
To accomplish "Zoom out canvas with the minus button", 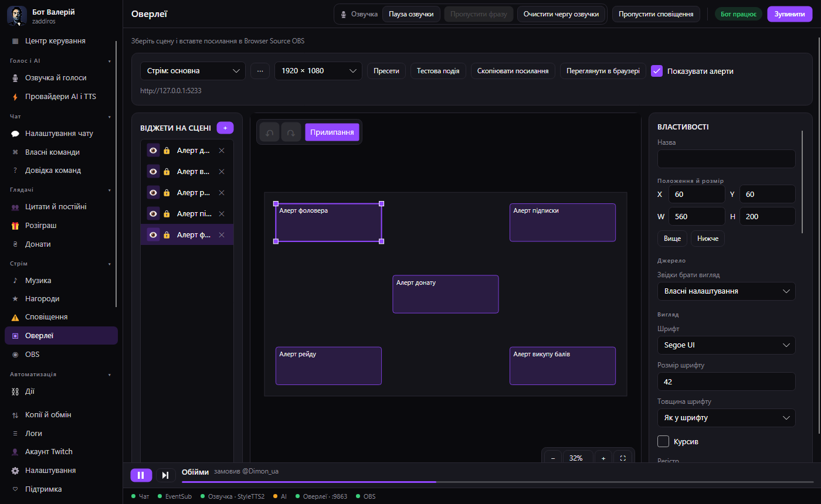I will pos(553,458).
